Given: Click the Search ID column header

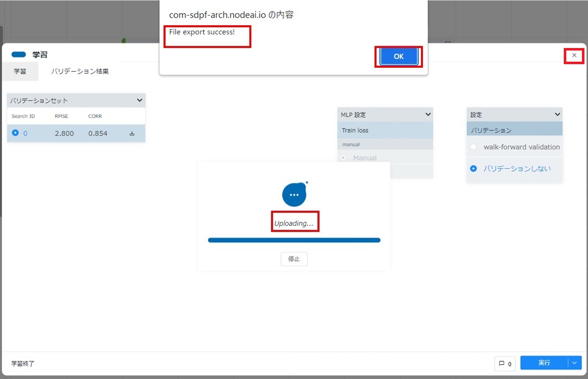Looking at the screenshot, I should click(23, 116).
